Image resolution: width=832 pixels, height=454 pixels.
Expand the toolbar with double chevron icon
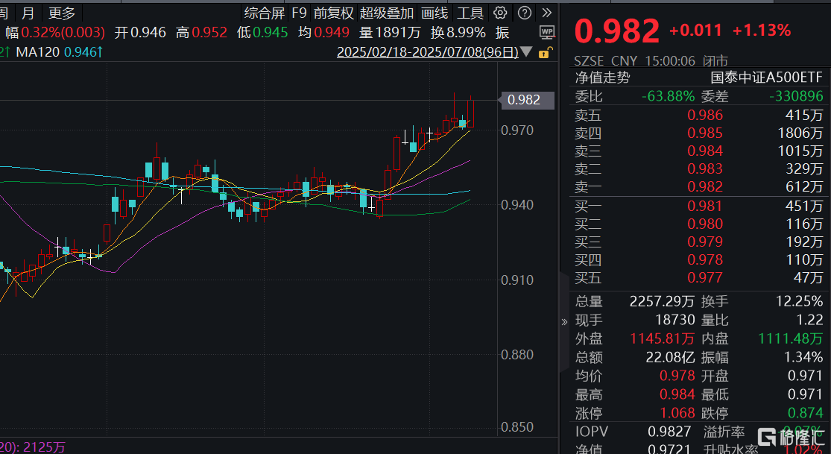click(x=547, y=13)
